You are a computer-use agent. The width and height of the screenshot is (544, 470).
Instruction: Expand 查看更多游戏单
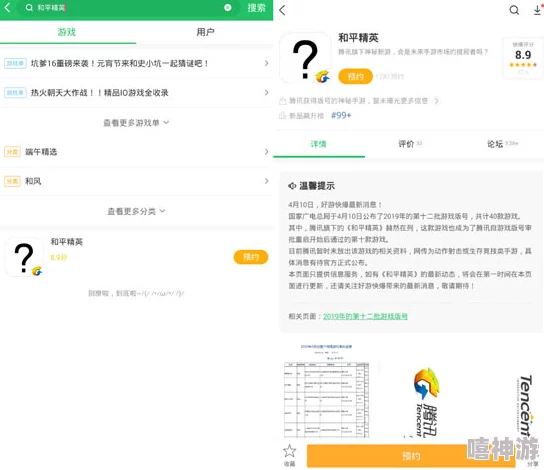[x=136, y=122]
